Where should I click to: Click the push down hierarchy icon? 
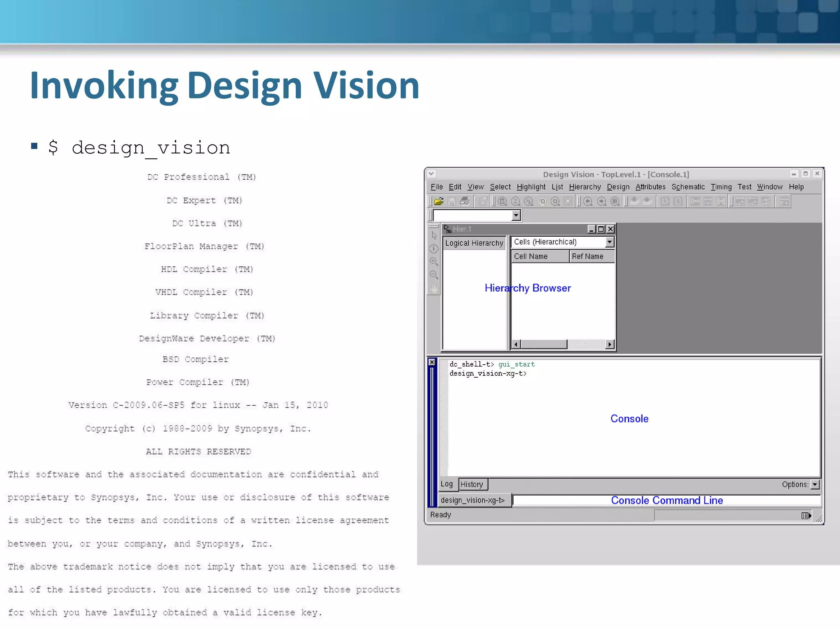[635, 201]
